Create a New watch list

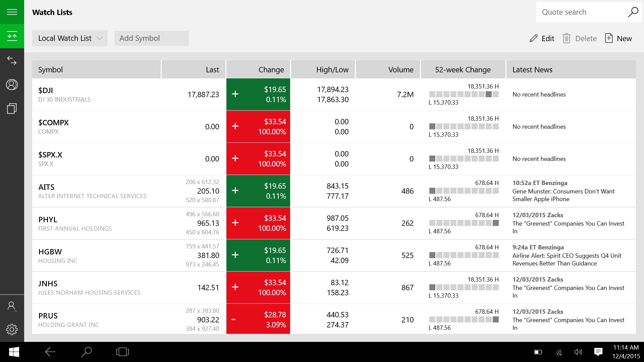(618, 38)
